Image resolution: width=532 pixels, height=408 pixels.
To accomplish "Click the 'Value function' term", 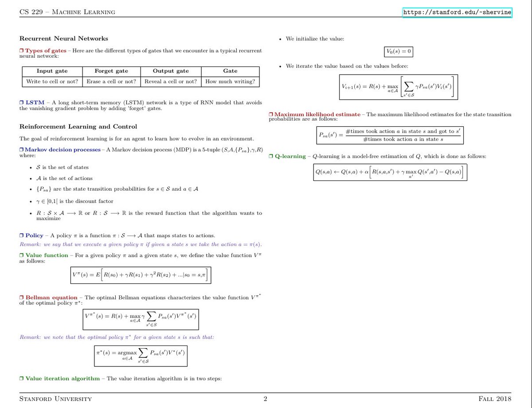I will (47, 255).
